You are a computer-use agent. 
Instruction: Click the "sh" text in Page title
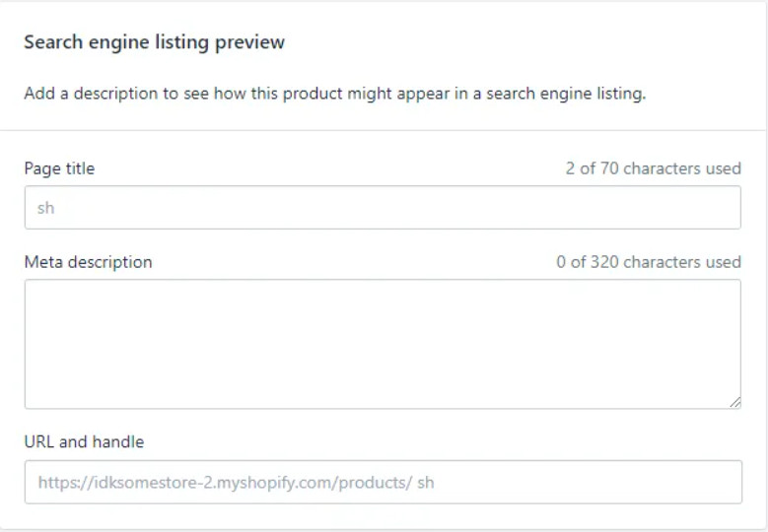pyautogui.click(x=46, y=208)
